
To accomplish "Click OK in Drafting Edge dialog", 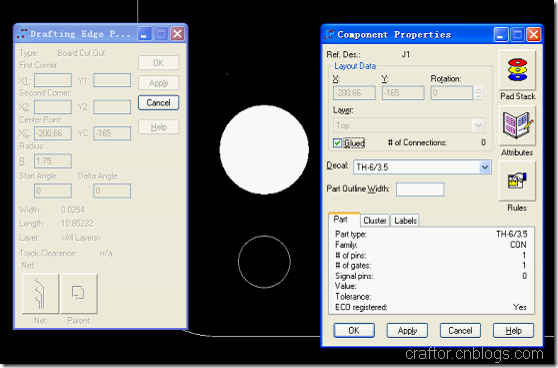I will [x=158, y=63].
